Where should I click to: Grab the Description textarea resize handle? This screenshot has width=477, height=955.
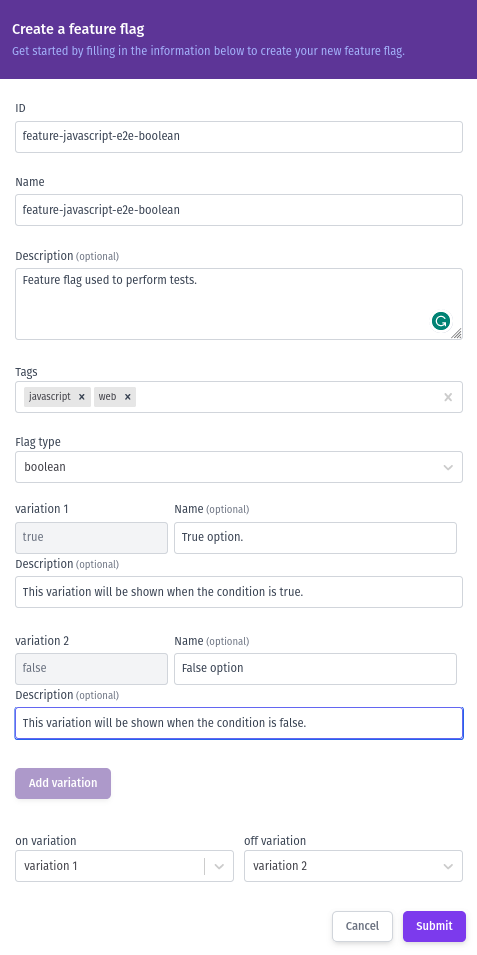(x=456, y=333)
